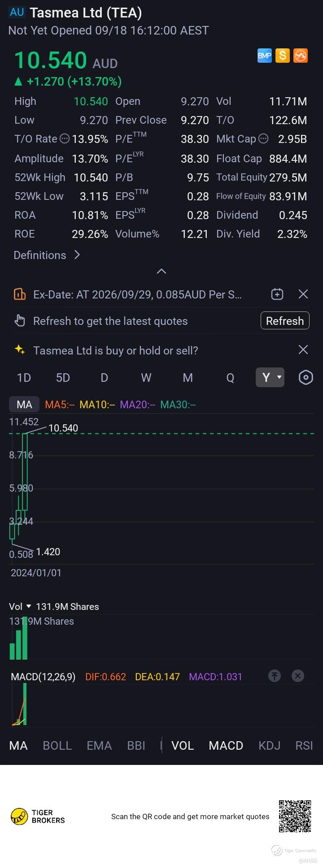Tap Mkt Cap info ellipsis icon
Screen dimensions: 323x868
coord(263,139)
